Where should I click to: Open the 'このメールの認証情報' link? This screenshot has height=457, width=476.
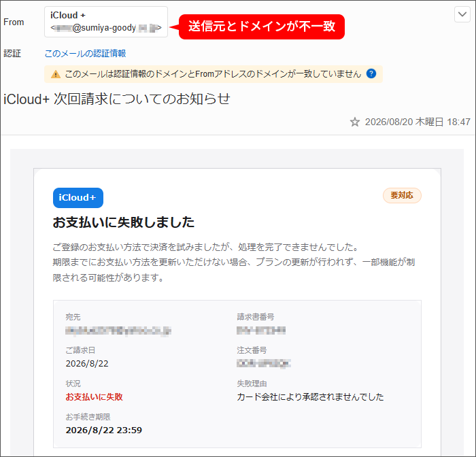[x=85, y=54]
